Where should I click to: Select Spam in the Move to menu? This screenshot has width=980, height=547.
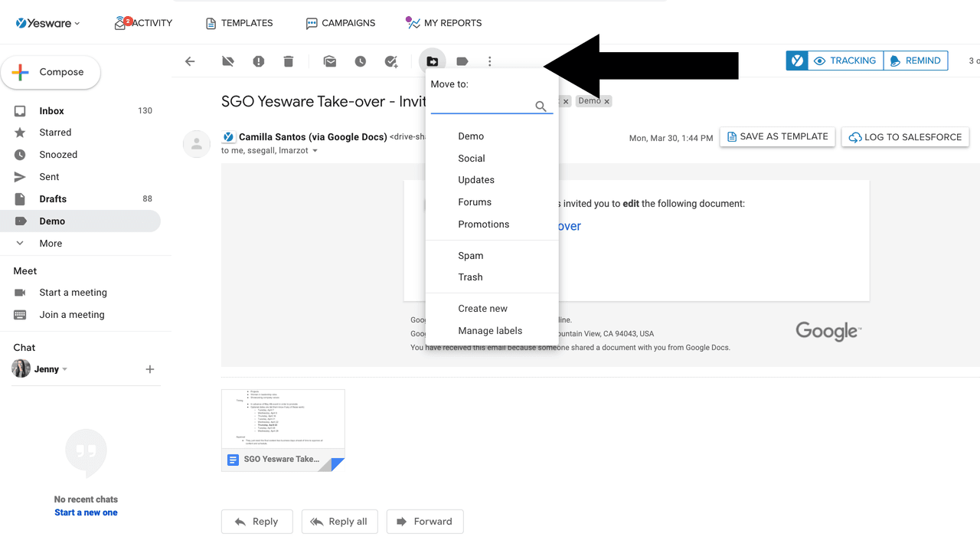tap(470, 255)
